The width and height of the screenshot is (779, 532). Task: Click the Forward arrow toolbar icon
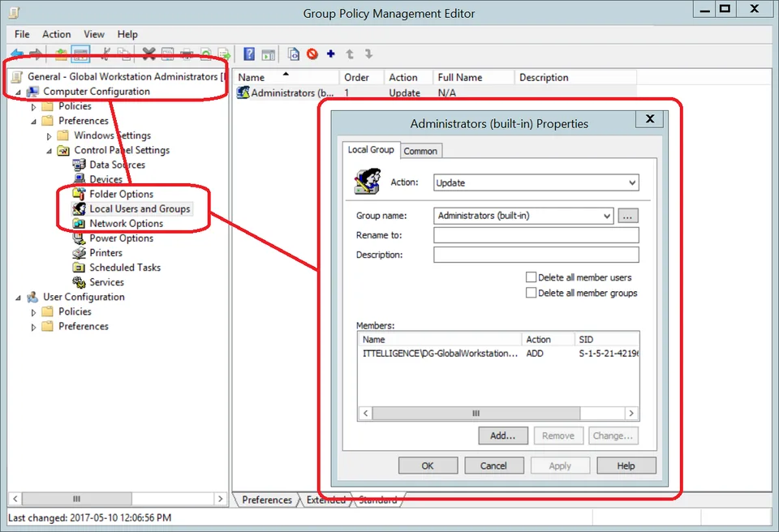click(36, 54)
